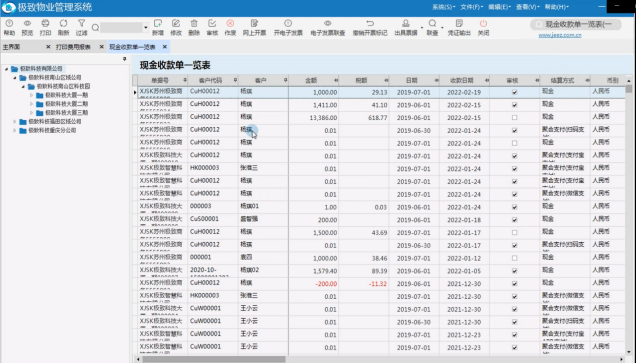Check the 审核 box for the 2022-01-12 row
Viewport: 636px width, 364px height.
coord(514,258)
